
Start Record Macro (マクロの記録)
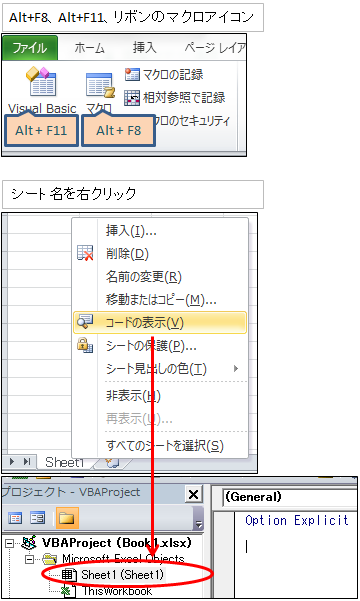point(164,74)
